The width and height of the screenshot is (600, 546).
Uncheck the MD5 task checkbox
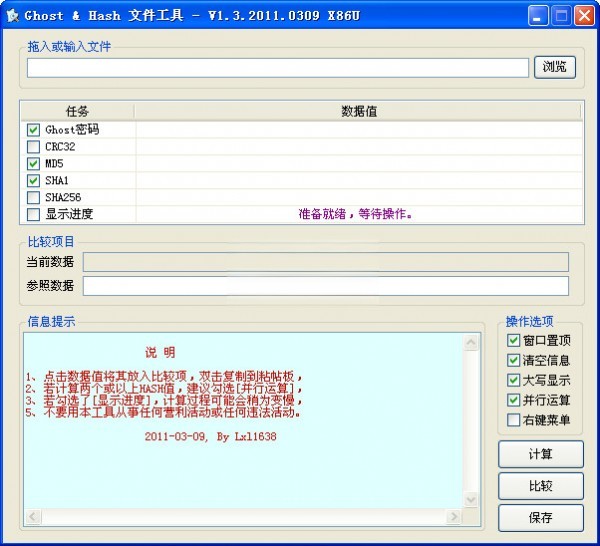[x=34, y=163]
